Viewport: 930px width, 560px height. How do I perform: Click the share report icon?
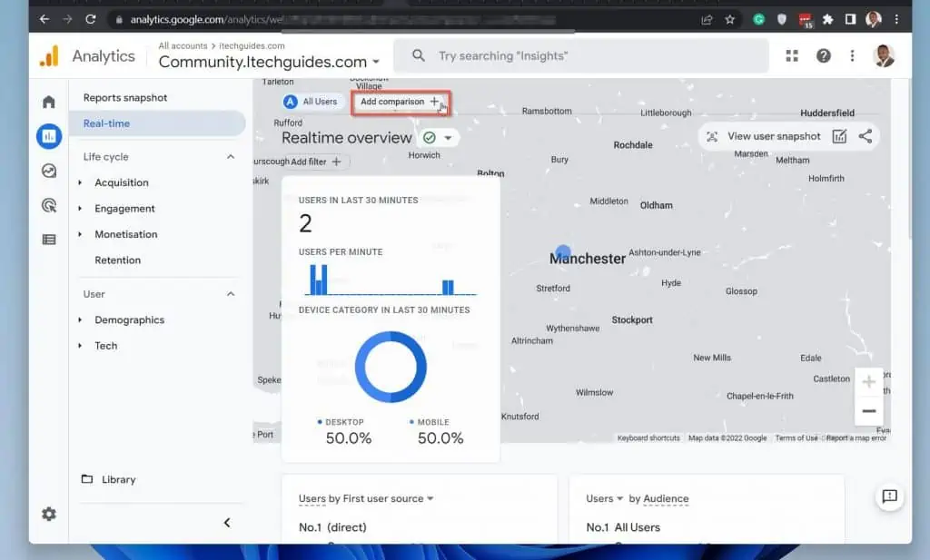coord(866,136)
